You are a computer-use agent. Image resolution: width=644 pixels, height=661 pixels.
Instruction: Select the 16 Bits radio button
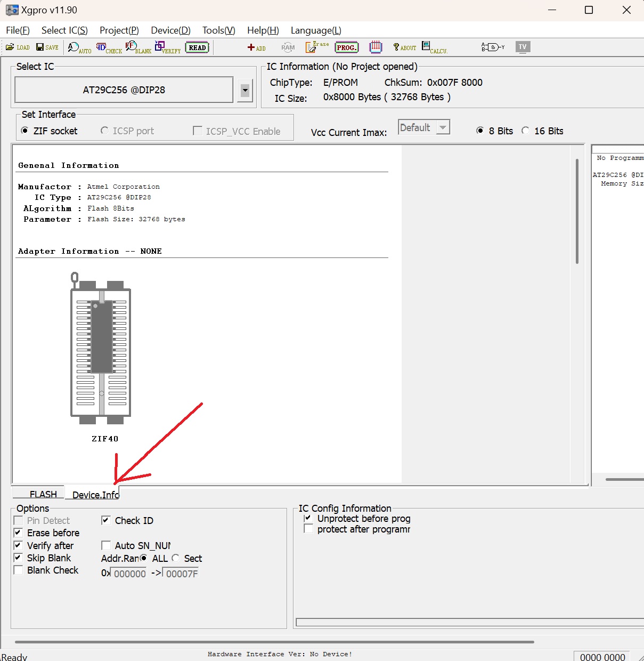(x=526, y=131)
